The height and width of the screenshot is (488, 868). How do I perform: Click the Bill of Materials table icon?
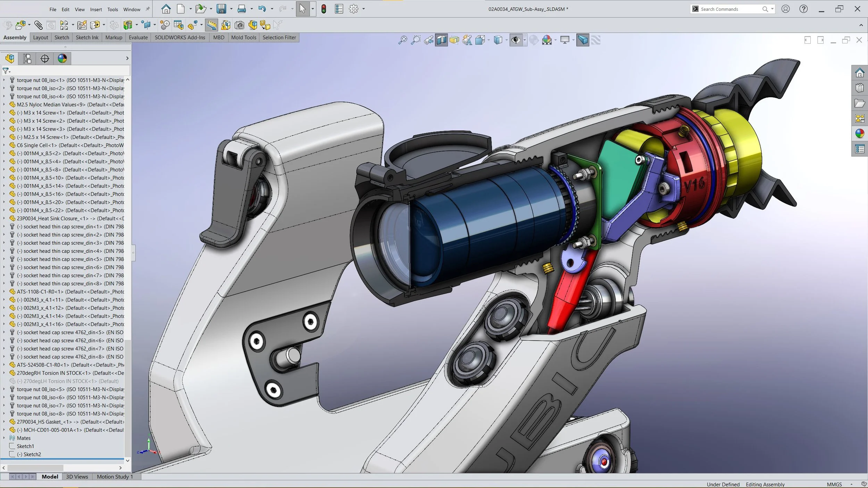[x=178, y=25]
